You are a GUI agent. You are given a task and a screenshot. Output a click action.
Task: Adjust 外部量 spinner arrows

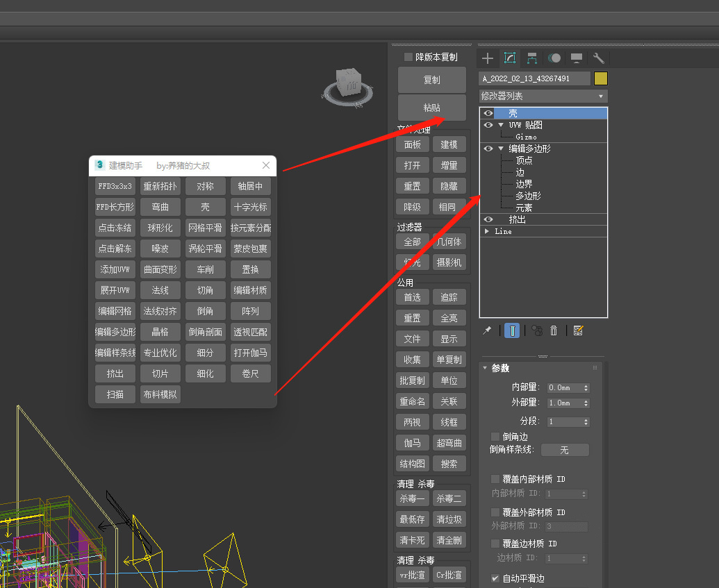pyautogui.click(x=586, y=403)
